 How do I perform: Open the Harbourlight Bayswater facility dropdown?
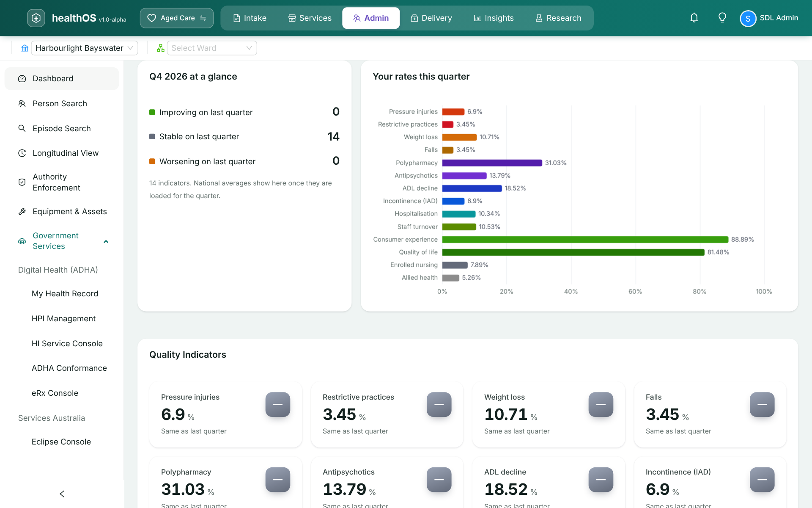pos(85,48)
